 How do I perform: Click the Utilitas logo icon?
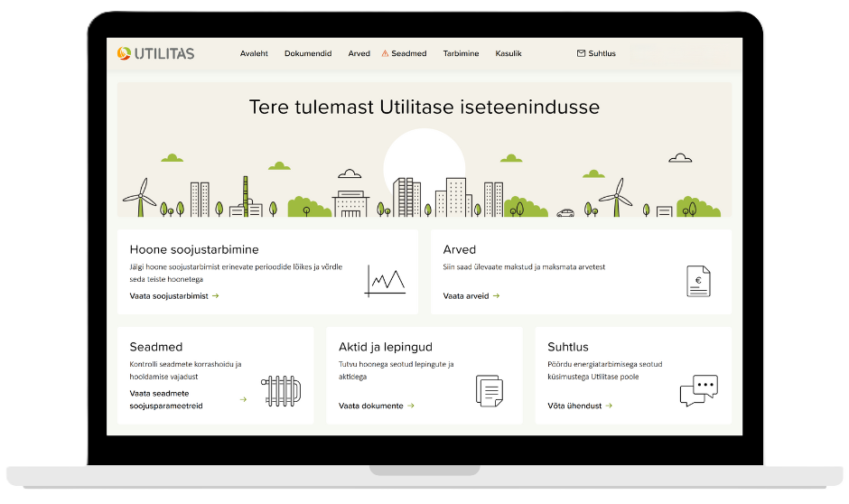point(124,53)
